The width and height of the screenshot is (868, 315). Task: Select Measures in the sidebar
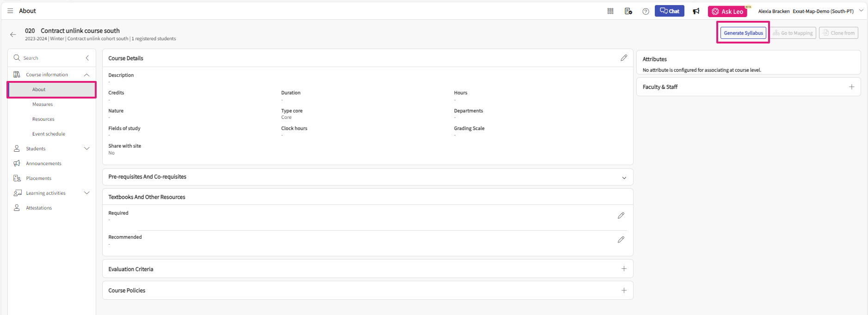pyautogui.click(x=43, y=105)
